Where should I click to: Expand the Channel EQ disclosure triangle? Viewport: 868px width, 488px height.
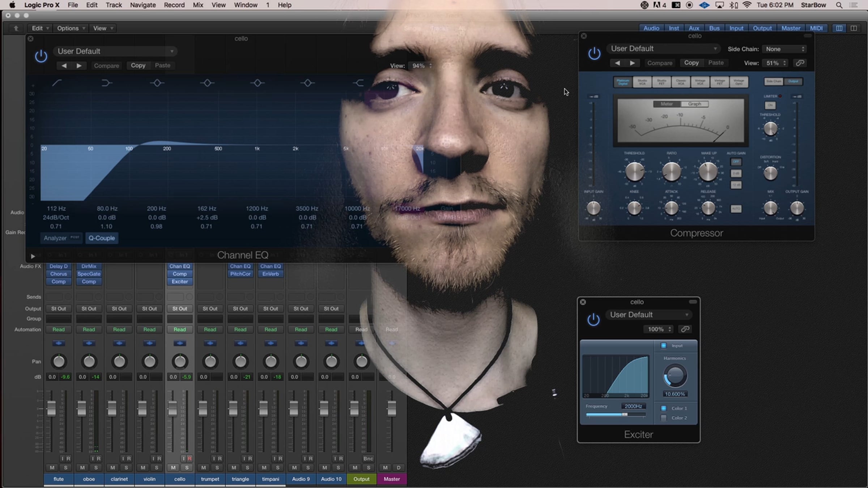[33, 256]
